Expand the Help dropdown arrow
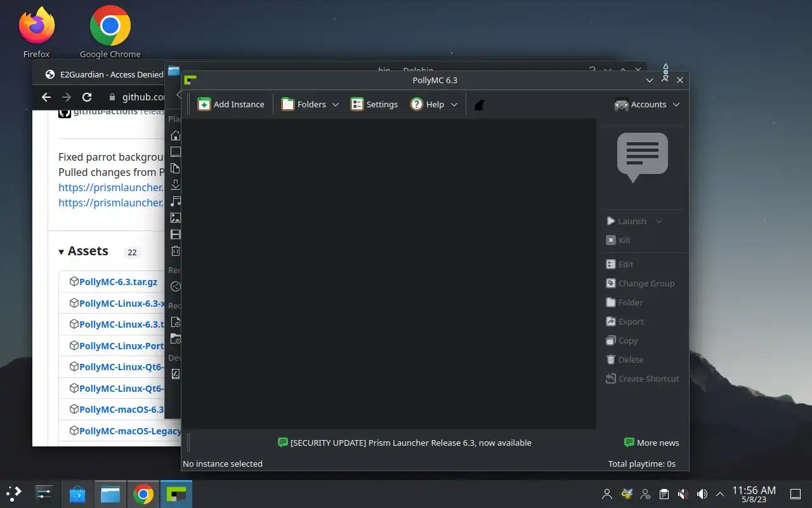The image size is (812, 508). click(454, 104)
